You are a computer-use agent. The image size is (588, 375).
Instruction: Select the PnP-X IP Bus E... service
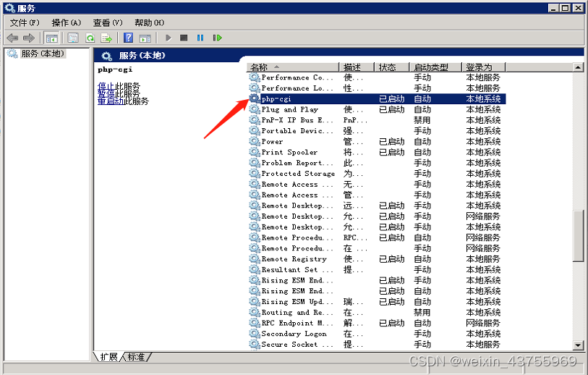(297, 120)
